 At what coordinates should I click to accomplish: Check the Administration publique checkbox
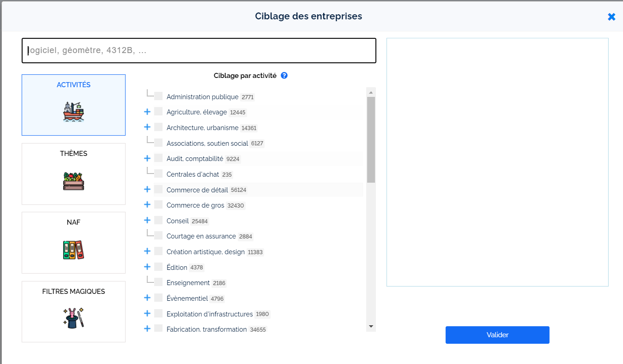coord(158,96)
